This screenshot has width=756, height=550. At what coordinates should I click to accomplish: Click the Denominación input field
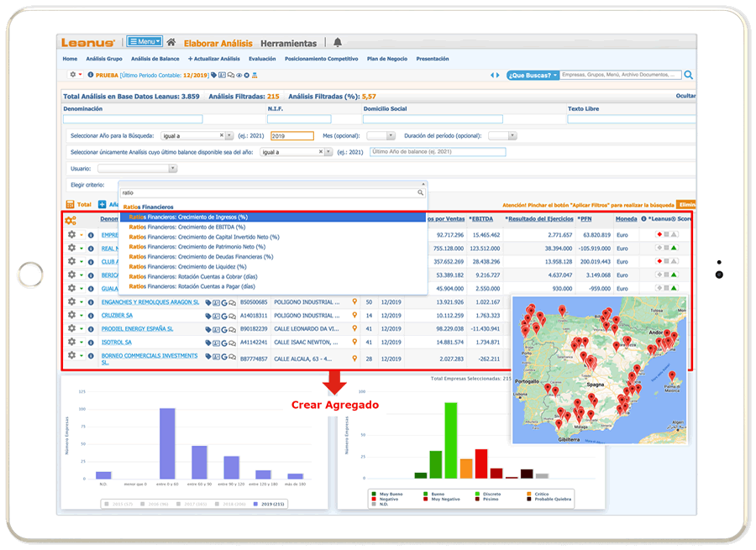(133, 119)
